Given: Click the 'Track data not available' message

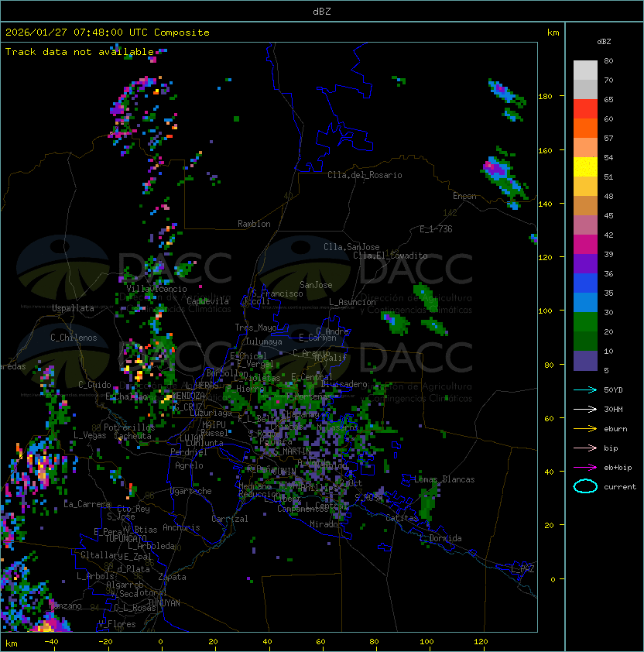Looking at the screenshot, I should [80, 52].
